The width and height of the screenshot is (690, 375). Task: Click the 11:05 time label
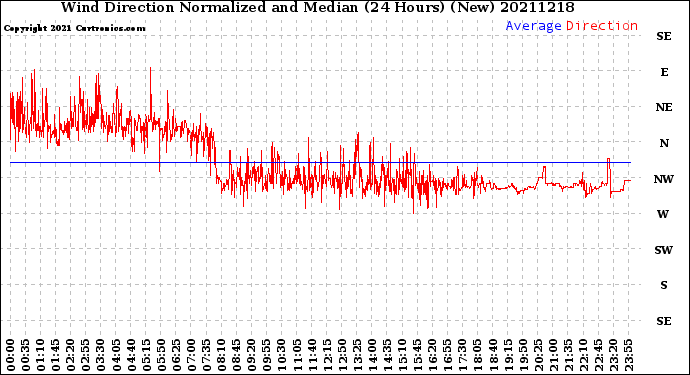297,355
